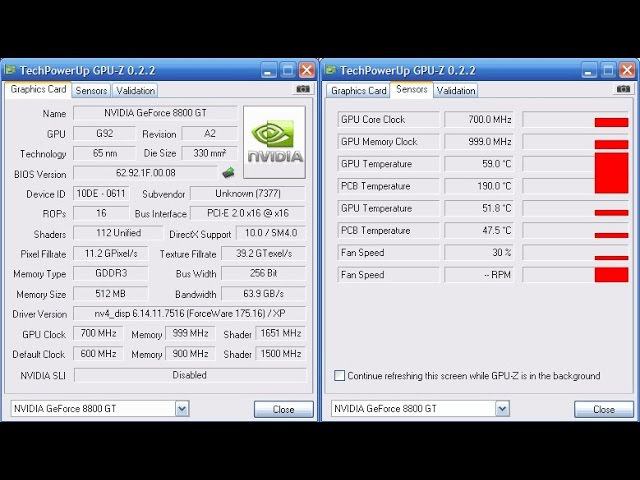The image size is (640, 480).
Task: Click Memory Size value 512 MB
Action: tap(111, 293)
